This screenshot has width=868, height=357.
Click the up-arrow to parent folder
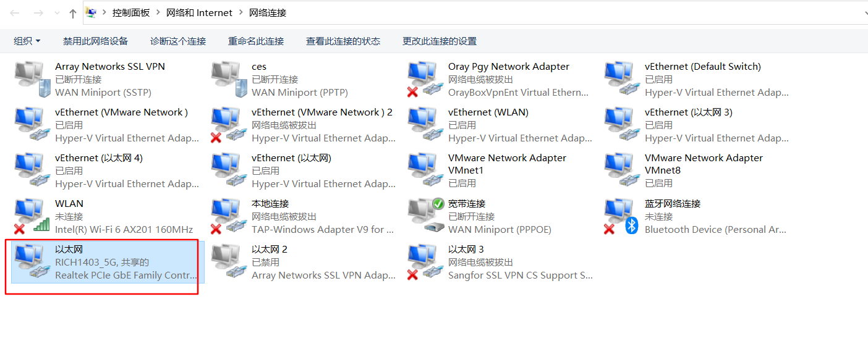coord(73,13)
